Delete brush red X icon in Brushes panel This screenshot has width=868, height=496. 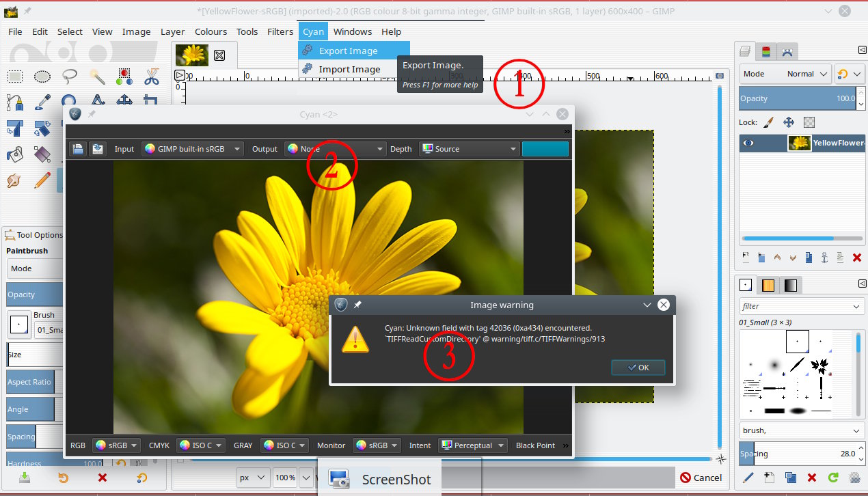click(812, 478)
